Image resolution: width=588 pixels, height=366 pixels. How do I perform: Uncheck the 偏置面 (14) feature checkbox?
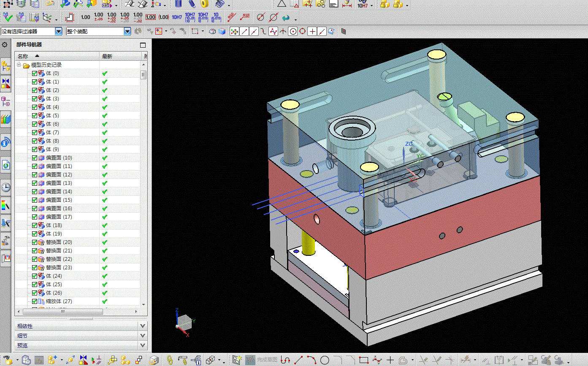click(35, 192)
